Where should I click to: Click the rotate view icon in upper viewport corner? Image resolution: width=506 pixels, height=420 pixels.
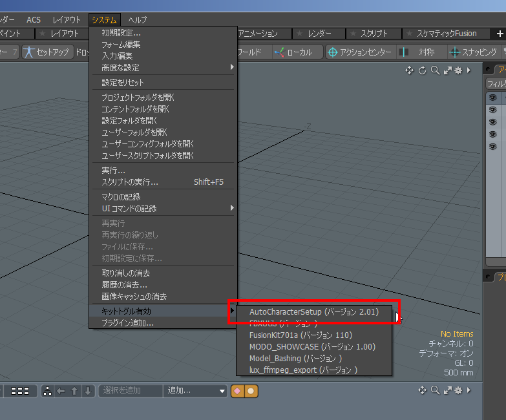[x=422, y=70]
